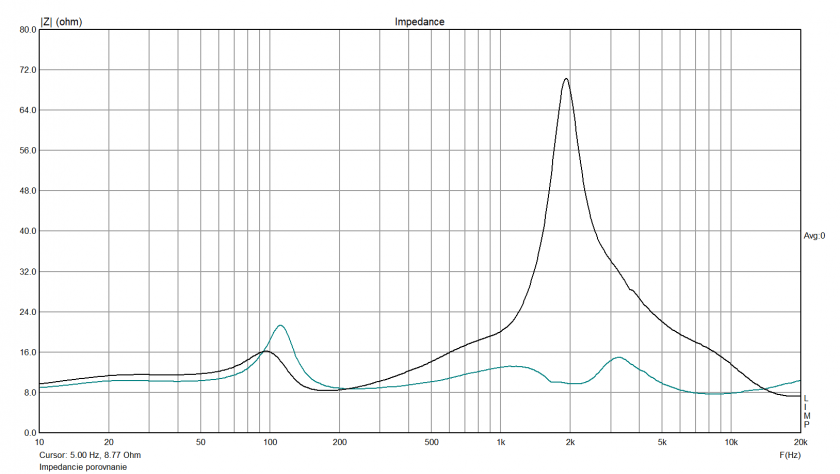The height and width of the screenshot is (474, 840).
Task: Click the 5k frequency label
Action: pos(662,442)
